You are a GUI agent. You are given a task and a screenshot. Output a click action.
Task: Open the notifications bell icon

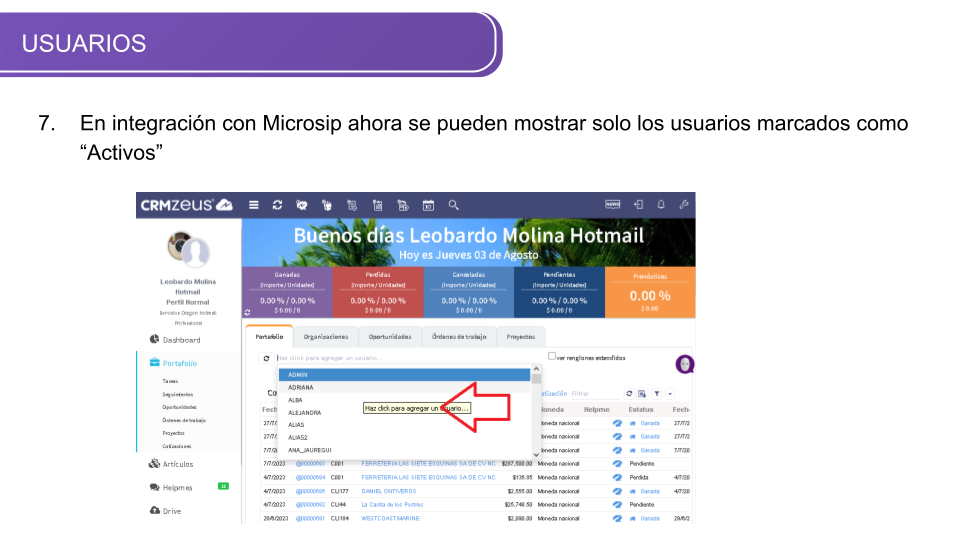661,204
